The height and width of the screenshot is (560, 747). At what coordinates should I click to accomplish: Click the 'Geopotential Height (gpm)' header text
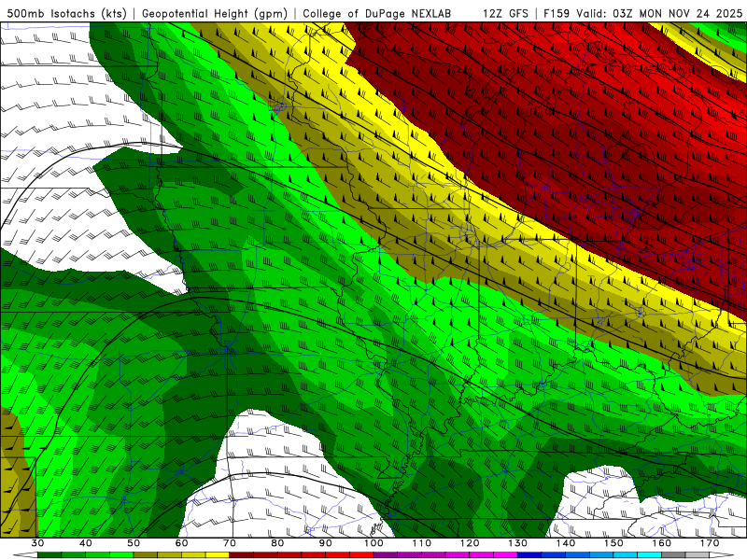[215, 13]
